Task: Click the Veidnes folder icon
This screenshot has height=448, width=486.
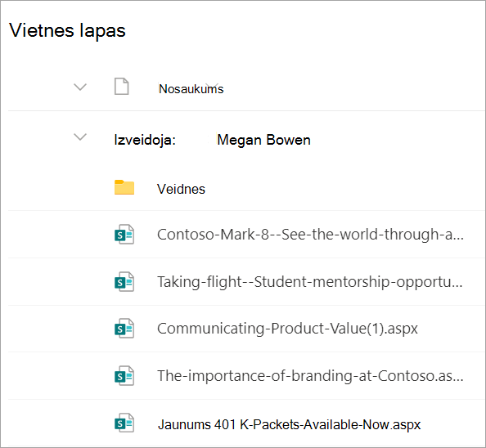Action: (124, 187)
